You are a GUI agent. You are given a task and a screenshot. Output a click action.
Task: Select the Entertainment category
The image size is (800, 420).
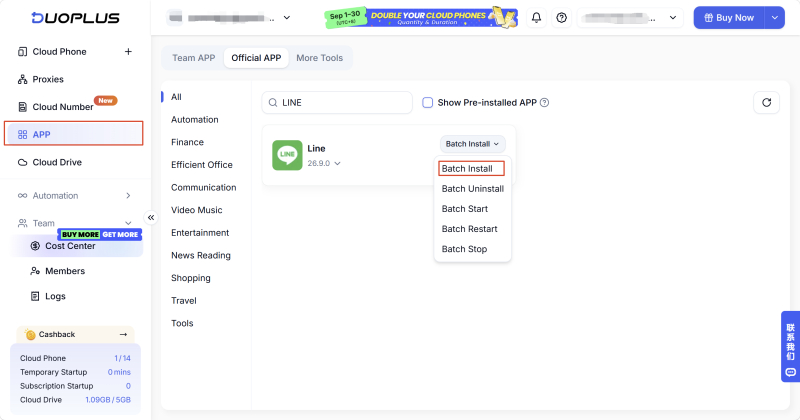point(200,233)
